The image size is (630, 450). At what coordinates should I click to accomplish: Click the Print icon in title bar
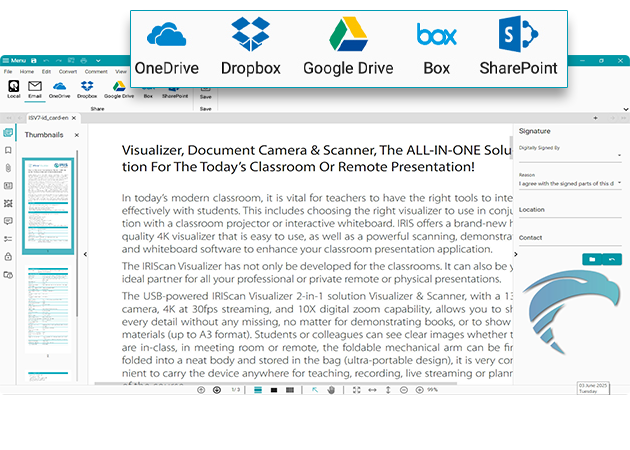84,61
